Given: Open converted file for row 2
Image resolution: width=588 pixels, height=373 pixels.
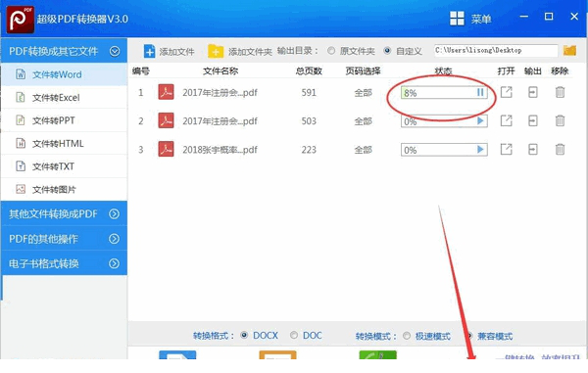Looking at the screenshot, I should (507, 120).
